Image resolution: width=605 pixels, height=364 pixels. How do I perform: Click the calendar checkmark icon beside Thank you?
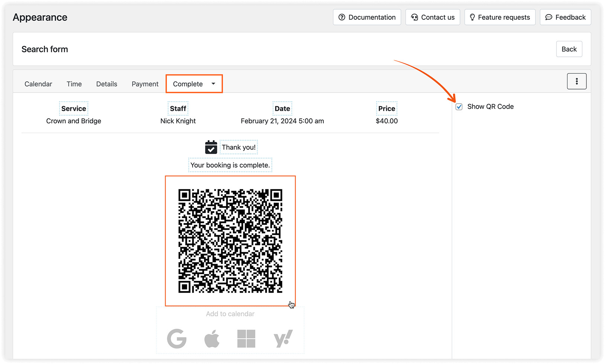click(x=211, y=147)
